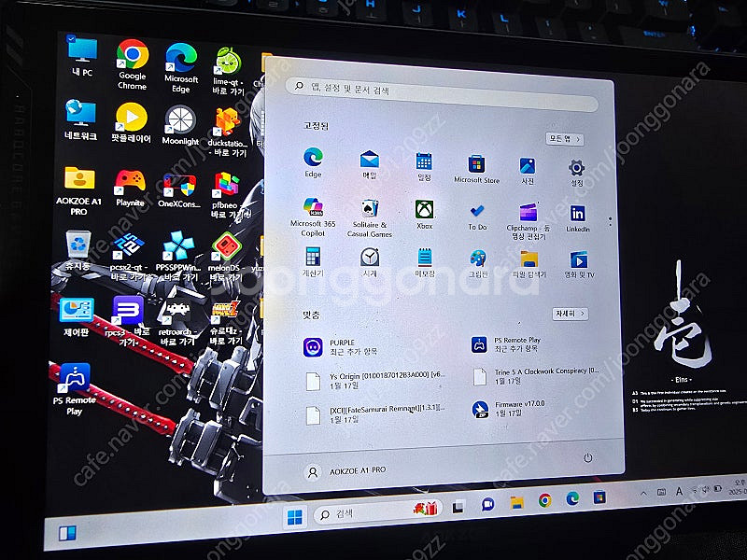747x560 pixels.
Task: Select the Recycle Bin icon
Action: [x=78, y=250]
